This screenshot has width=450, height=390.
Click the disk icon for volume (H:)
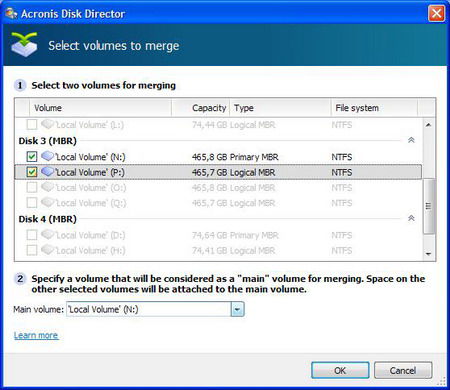(x=48, y=250)
